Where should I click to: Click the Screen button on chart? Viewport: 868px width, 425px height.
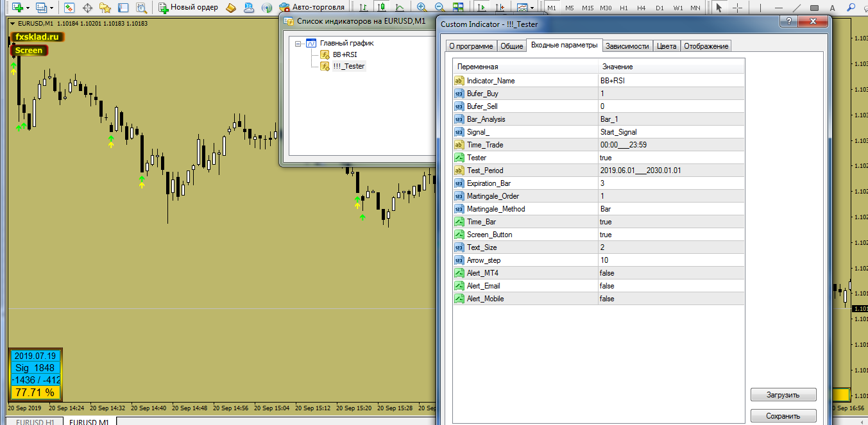point(29,51)
